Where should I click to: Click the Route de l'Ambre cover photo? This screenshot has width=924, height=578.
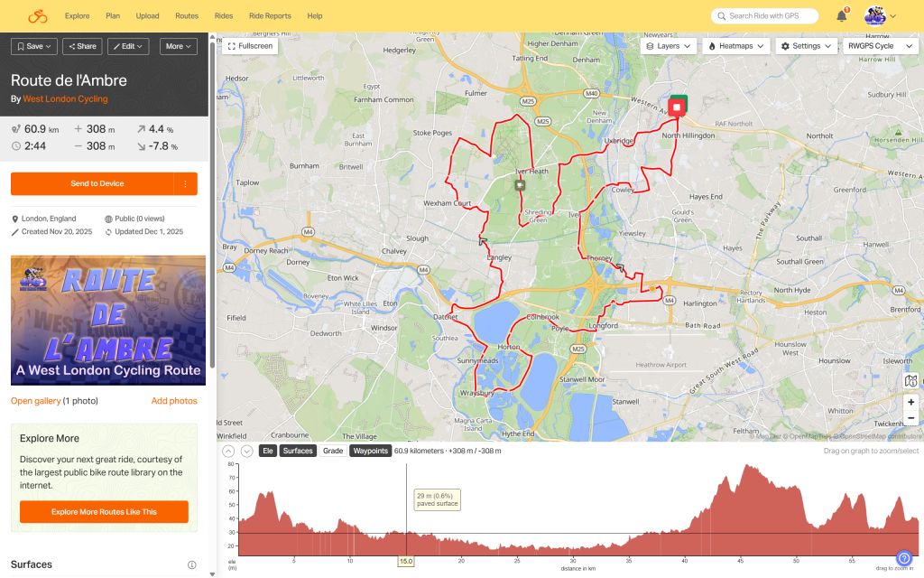click(108, 321)
